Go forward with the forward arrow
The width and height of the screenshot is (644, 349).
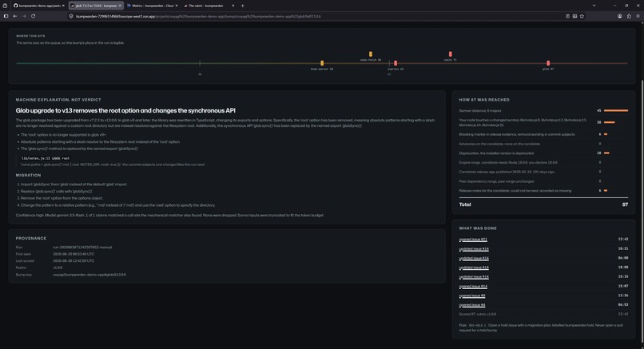[24, 16]
